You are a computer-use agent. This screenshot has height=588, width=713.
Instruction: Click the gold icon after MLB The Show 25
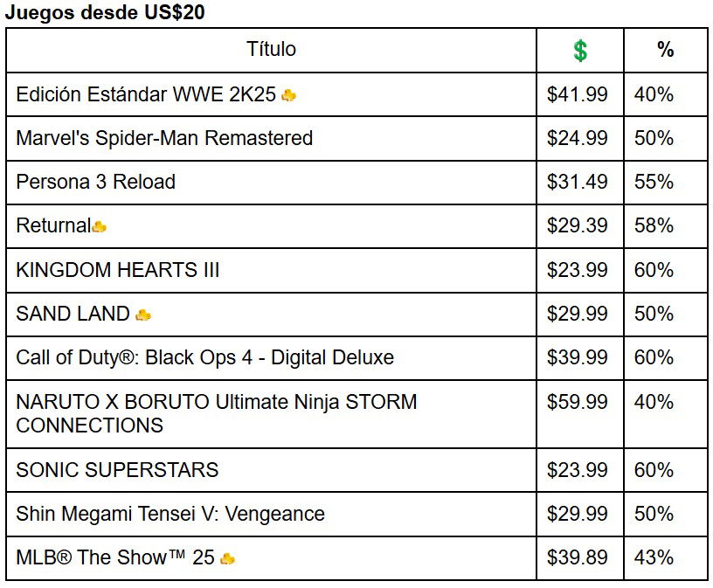227,558
